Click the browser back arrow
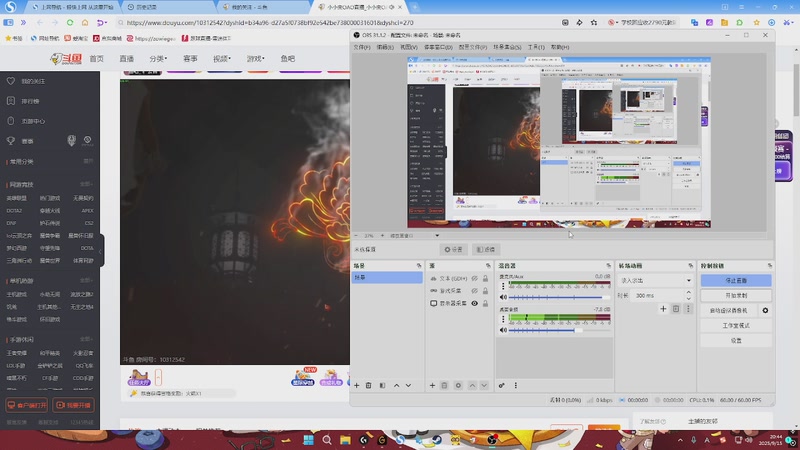The height and width of the screenshot is (450, 800). click(40, 22)
